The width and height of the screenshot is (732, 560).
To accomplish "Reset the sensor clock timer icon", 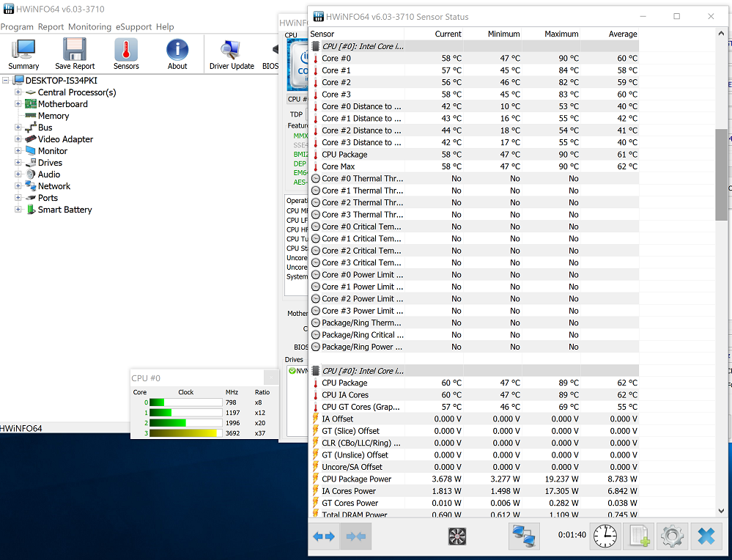I will 605,537.
